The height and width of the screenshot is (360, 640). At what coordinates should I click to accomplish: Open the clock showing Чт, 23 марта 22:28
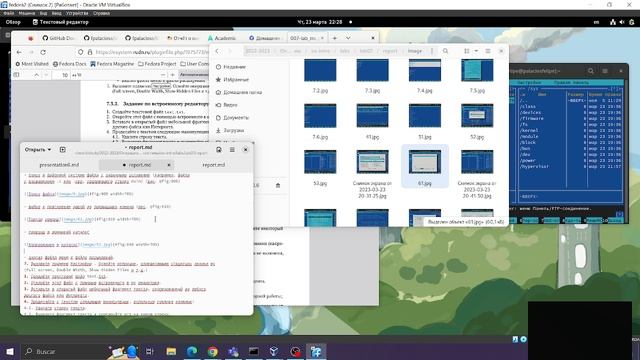pyautogui.click(x=320, y=22)
